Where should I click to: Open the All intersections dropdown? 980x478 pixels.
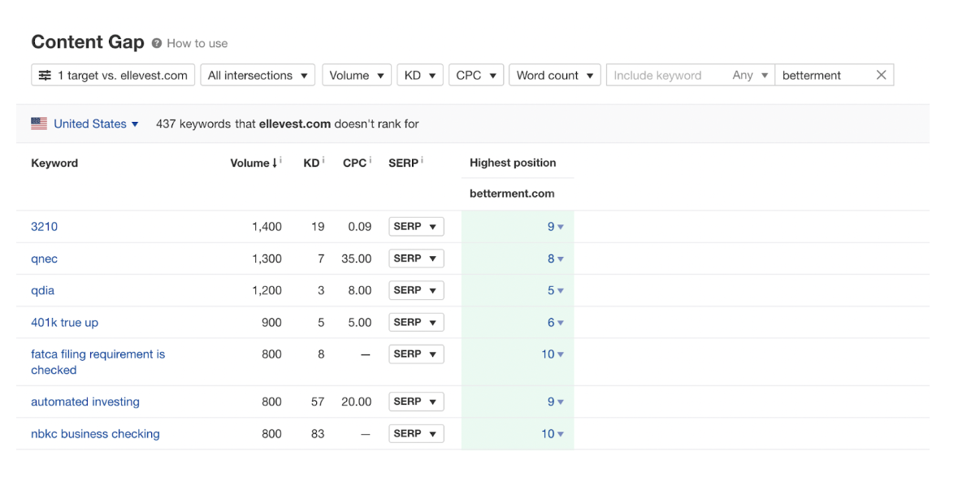257,74
